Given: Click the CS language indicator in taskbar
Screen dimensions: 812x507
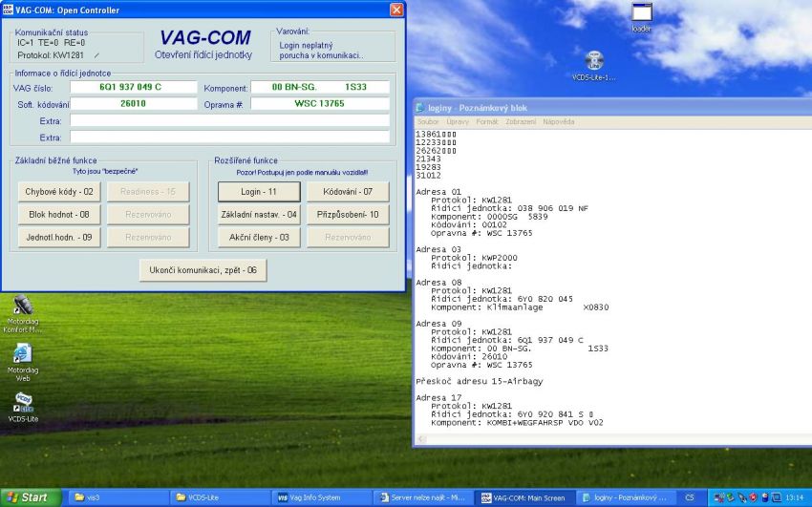Looking at the screenshot, I should click(690, 497).
